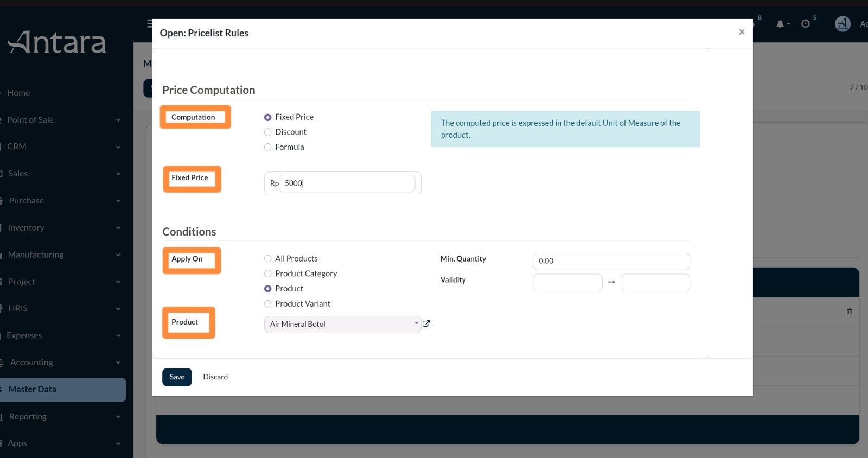
Task: Apply the rule on All Products
Action: tap(267, 259)
